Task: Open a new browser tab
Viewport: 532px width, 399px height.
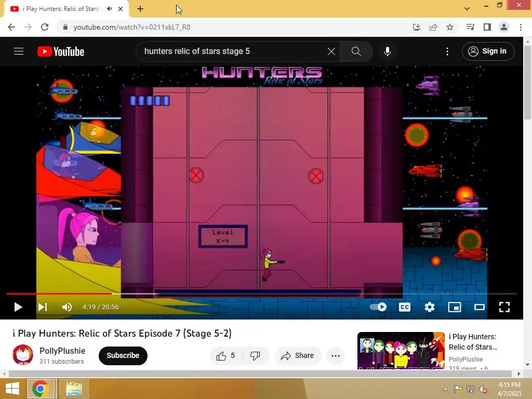Action: 140,9
